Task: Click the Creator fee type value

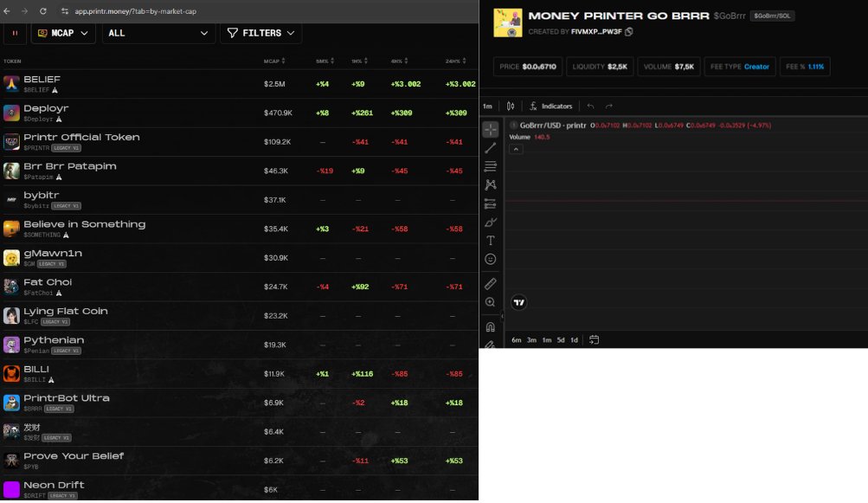Action: click(756, 67)
